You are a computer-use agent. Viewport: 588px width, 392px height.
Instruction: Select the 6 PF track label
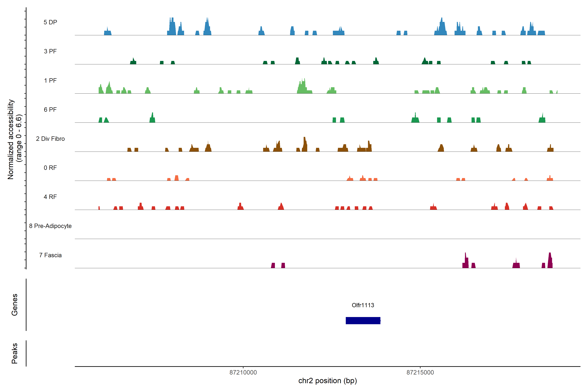[50, 109]
